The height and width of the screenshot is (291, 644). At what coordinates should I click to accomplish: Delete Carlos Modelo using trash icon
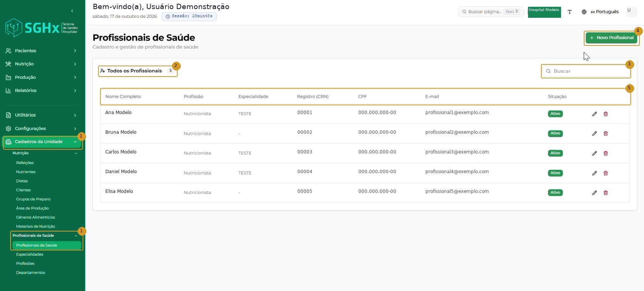click(606, 153)
